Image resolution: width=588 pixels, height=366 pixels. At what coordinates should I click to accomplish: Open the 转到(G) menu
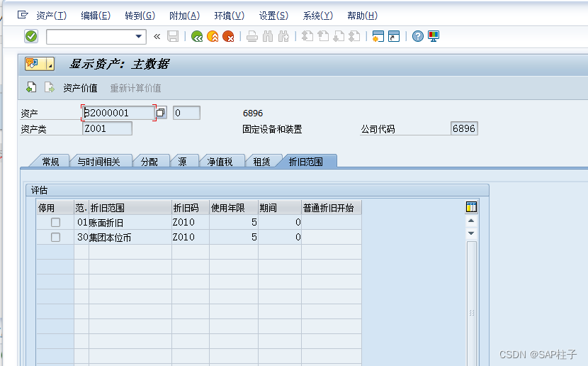(x=140, y=16)
